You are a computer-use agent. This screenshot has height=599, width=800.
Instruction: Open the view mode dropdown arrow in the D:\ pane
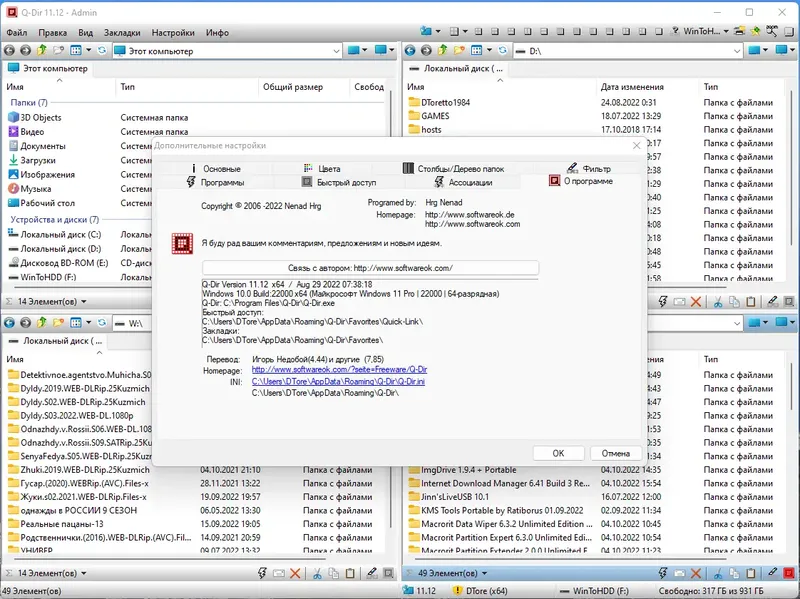489,51
